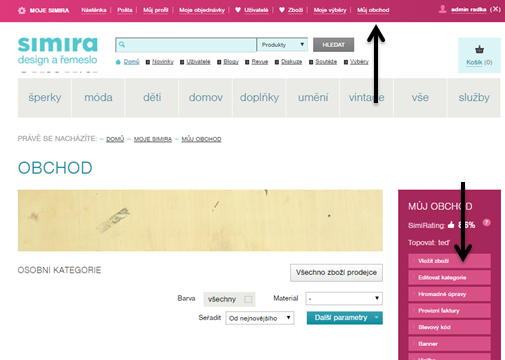505x360 pixels.
Task: Expand Další parametry options
Action: [x=345, y=318]
